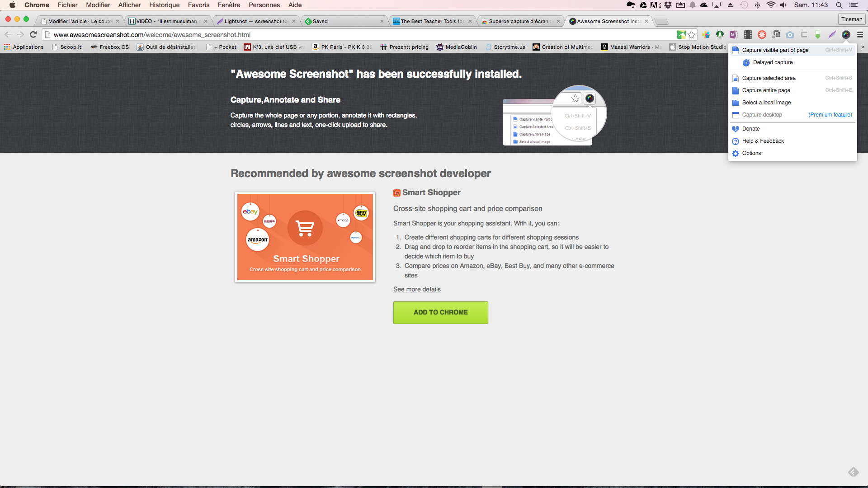Viewport: 868px width, 488px height.
Task: Open Spotlight search magnifier in menu bar
Action: (x=839, y=5)
